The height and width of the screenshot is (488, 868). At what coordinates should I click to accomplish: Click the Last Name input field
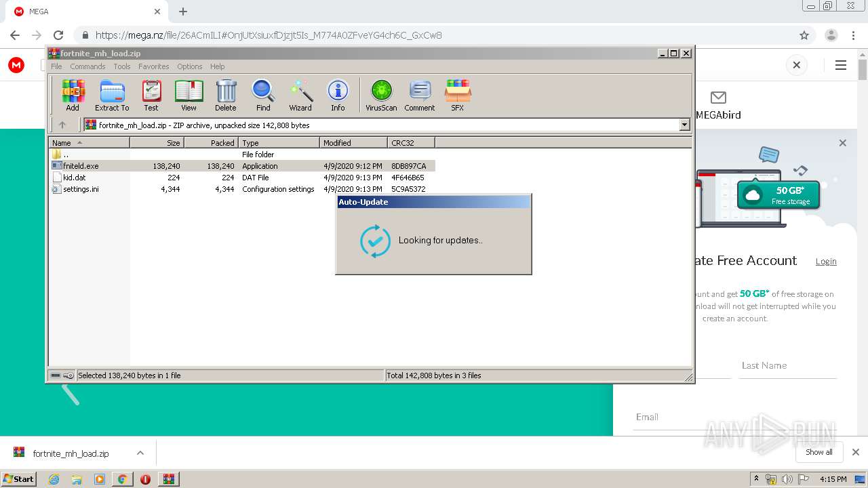pyautogui.click(x=788, y=366)
